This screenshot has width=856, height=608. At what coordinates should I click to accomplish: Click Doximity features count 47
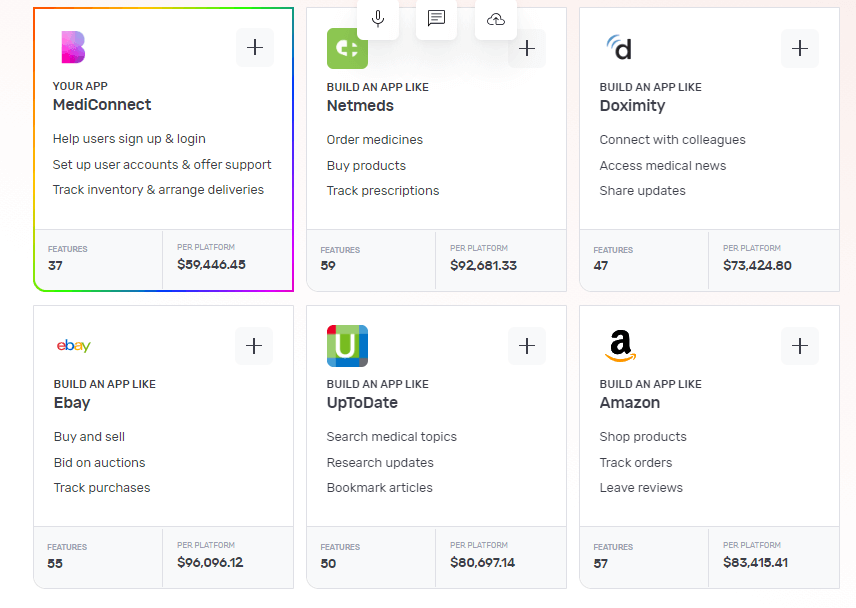[601, 266]
